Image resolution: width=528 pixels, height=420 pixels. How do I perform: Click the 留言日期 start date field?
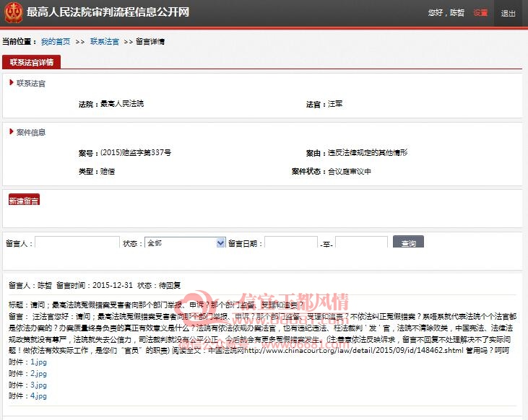coord(291,242)
